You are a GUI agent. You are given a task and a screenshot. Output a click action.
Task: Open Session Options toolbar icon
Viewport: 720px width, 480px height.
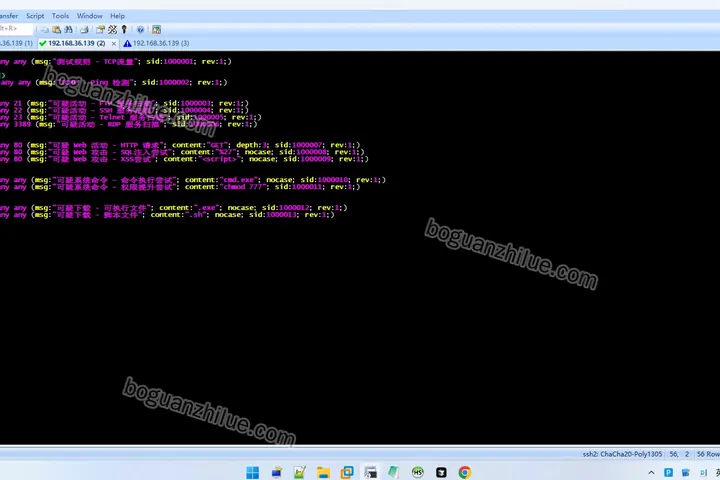pos(100,29)
